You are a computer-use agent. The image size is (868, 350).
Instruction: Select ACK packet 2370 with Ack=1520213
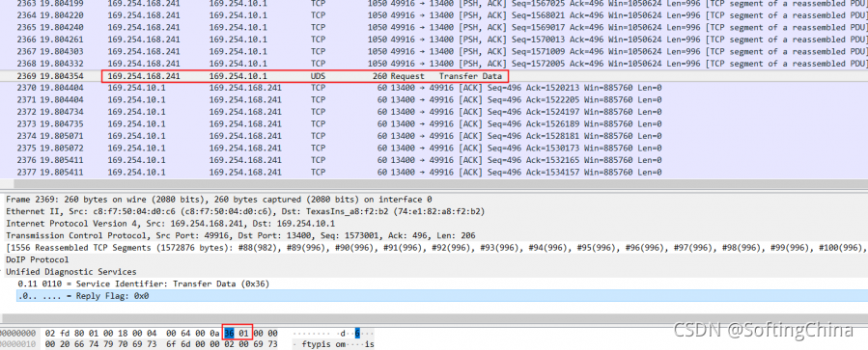click(x=434, y=88)
